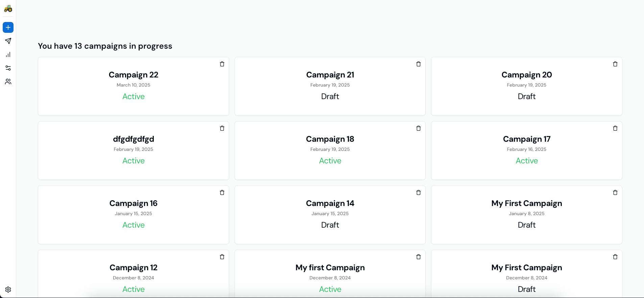Screen dimensions: 644x298
Task: Open the paper plane campaigns icon
Action: point(8,41)
